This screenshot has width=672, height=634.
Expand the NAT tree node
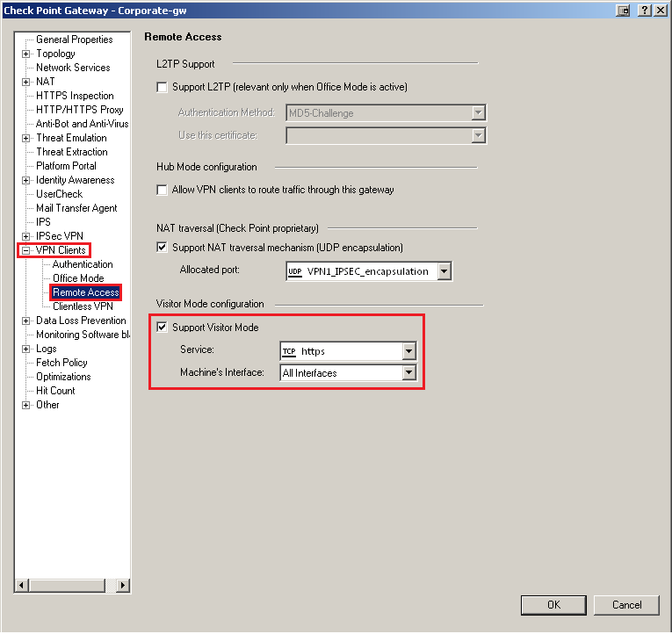(x=26, y=82)
